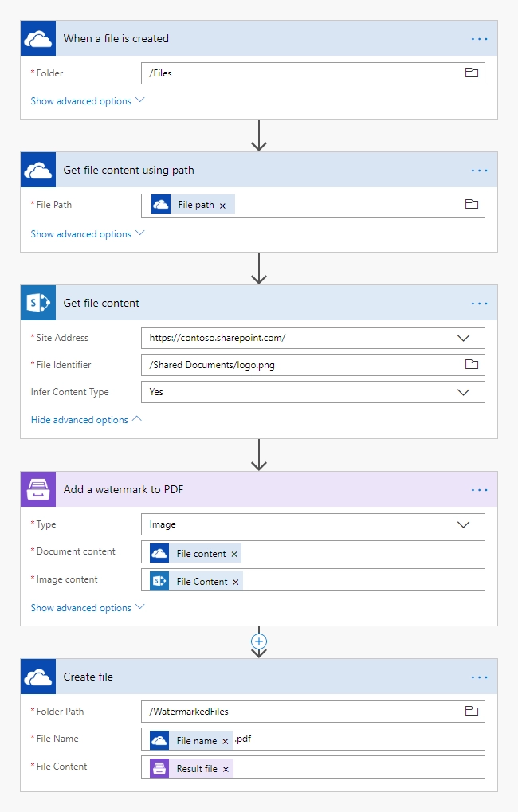Screen dimensions: 518x812
Task: Open folder picker in the File Path field
Action: tap(472, 205)
